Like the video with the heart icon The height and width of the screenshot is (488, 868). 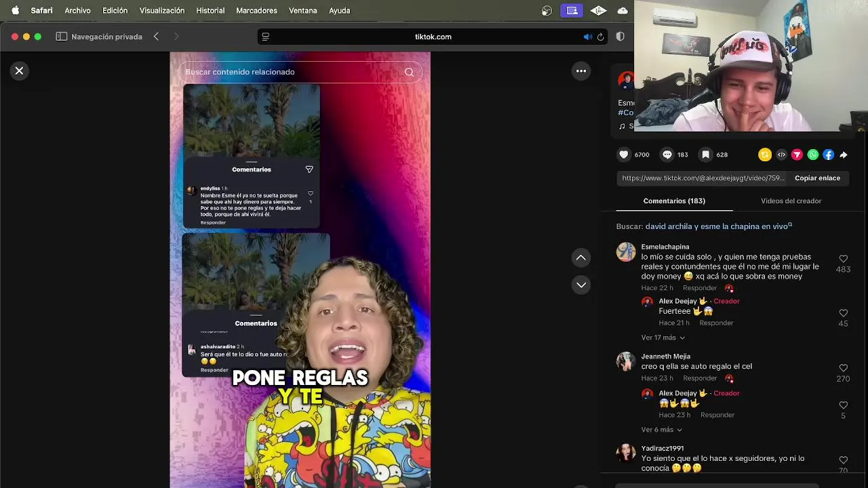coord(624,155)
